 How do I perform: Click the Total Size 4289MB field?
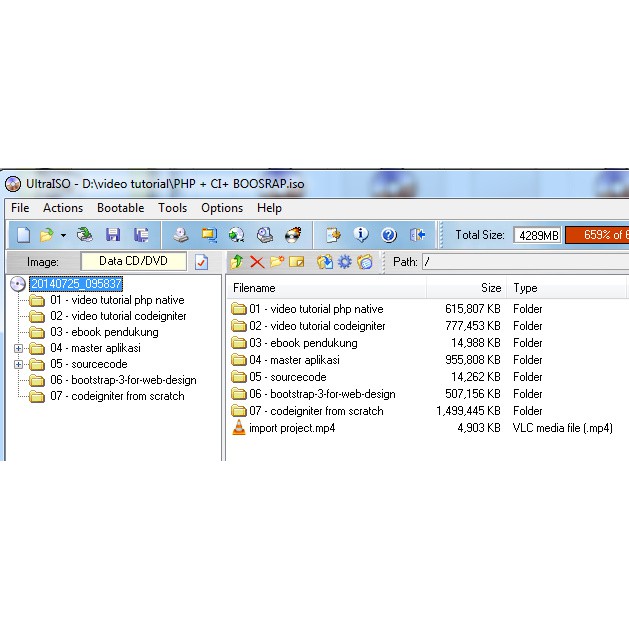click(537, 235)
